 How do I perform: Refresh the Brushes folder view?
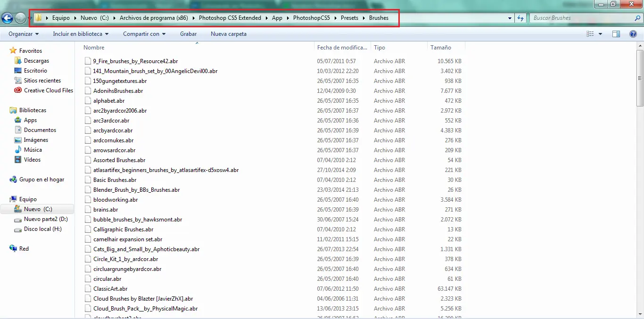[520, 18]
